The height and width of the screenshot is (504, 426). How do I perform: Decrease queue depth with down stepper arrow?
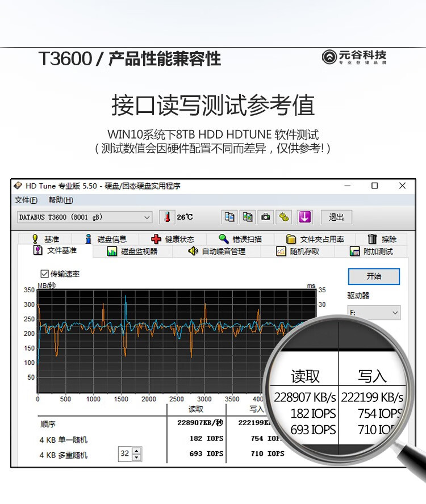click(x=137, y=457)
